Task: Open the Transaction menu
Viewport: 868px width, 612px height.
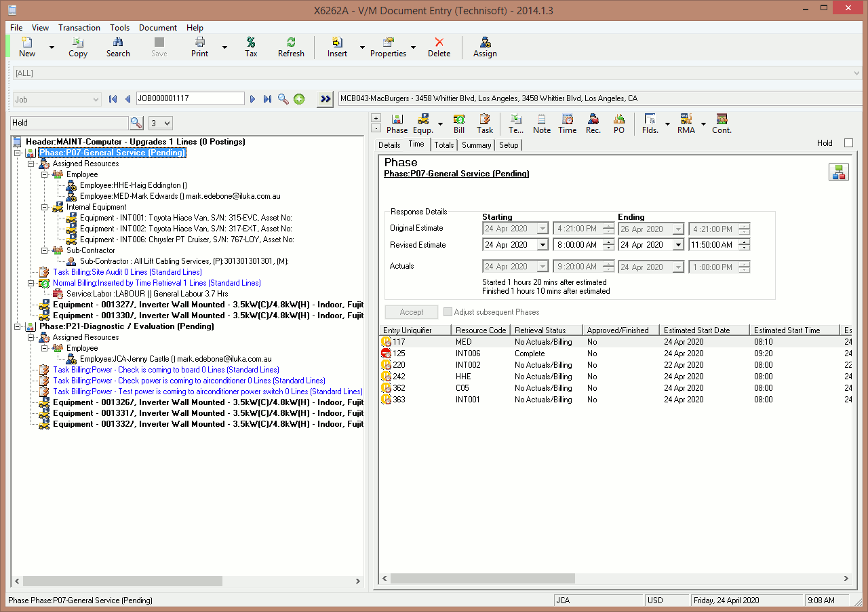Action: pos(79,28)
